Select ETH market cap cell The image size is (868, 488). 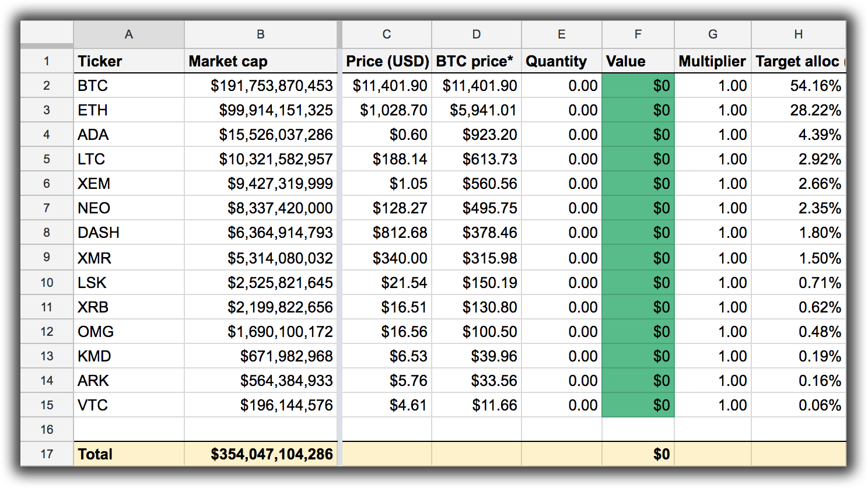260,110
